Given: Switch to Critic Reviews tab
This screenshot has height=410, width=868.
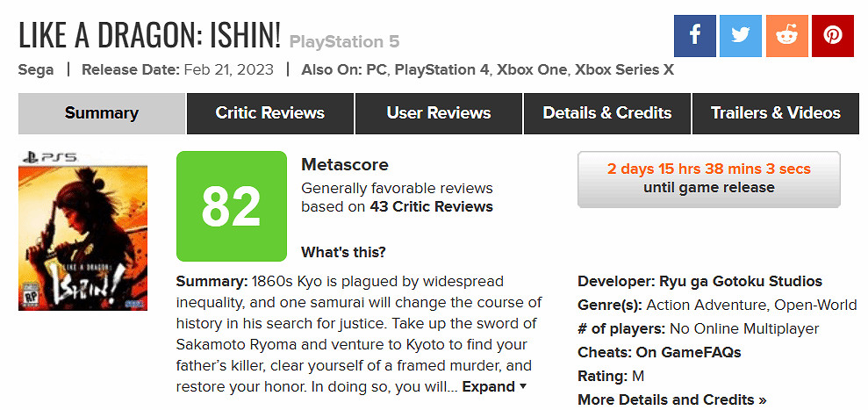Looking at the screenshot, I should [270, 113].
